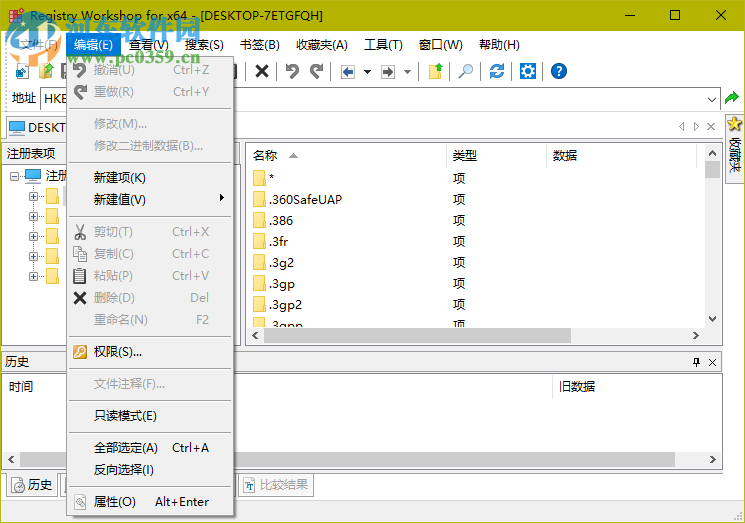Open the 工具(T) menu
Image resolution: width=745 pixels, height=523 pixels.
pyautogui.click(x=383, y=45)
